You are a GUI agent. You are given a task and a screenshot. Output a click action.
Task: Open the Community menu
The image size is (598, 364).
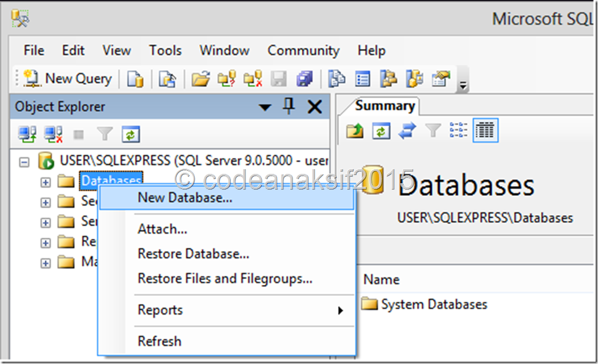pyautogui.click(x=304, y=51)
